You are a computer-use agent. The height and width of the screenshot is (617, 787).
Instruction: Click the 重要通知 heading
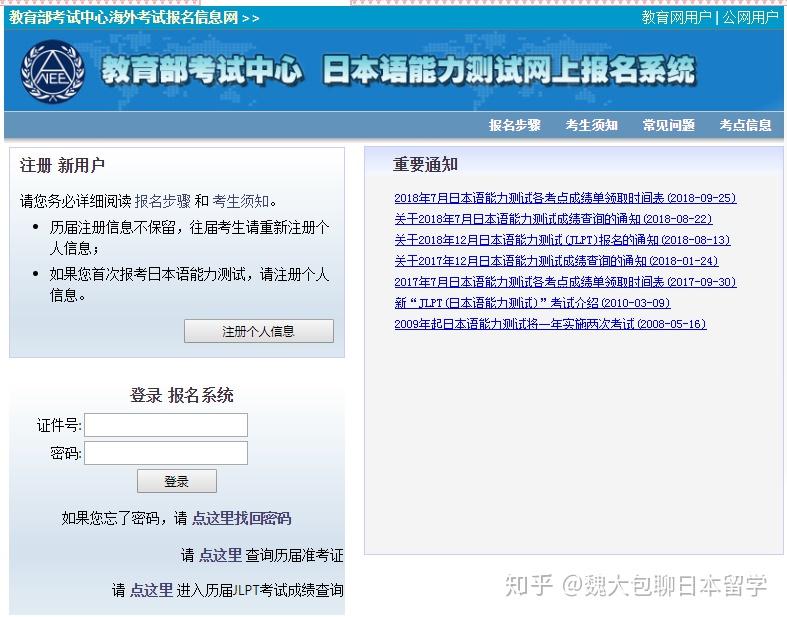click(425, 165)
